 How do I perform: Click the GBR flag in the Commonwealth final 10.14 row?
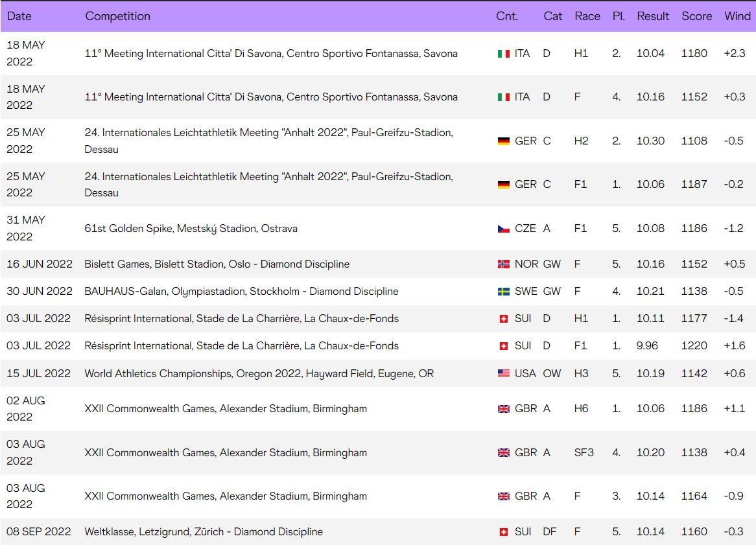[x=503, y=496]
